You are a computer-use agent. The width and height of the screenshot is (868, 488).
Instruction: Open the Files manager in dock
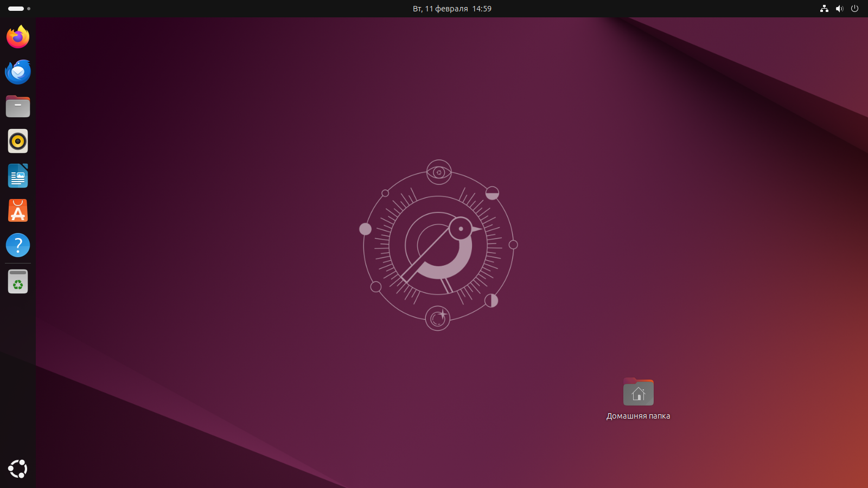tap(18, 106)
